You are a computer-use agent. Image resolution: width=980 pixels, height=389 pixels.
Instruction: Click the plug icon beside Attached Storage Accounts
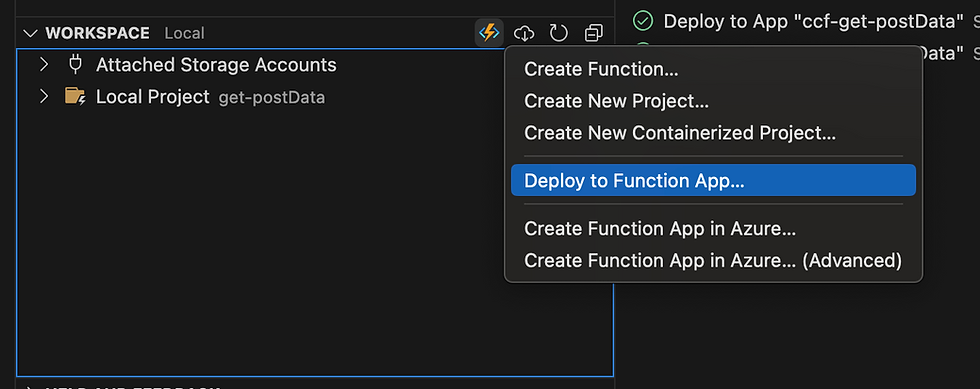pos(75,64)
